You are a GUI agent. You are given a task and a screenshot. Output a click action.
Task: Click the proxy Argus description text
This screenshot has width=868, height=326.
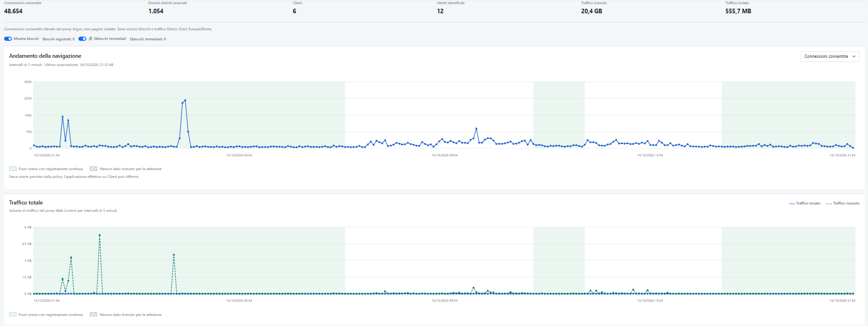pos(108,29)
